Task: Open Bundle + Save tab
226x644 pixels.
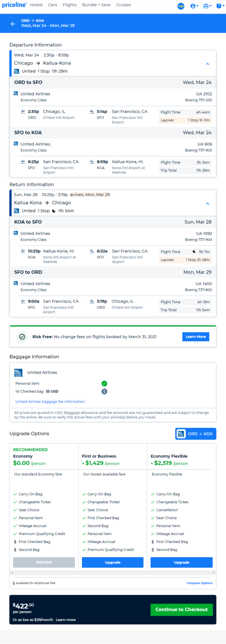Action: pos(96,5)
